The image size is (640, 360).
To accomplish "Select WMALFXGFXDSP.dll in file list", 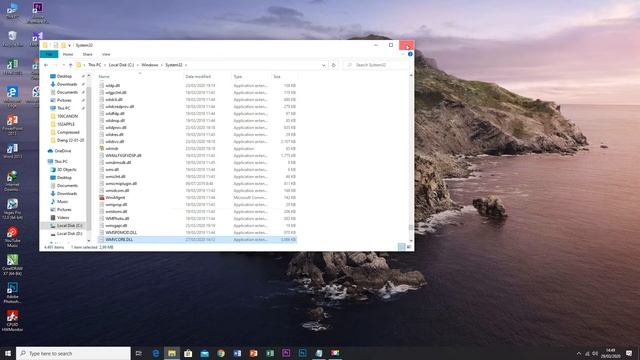I will pos(123,156).
